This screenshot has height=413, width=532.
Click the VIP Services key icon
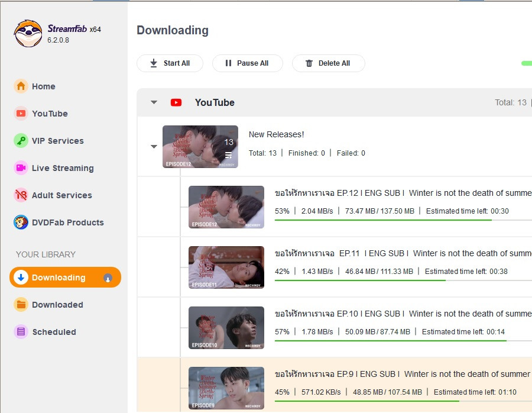[21, 141]
